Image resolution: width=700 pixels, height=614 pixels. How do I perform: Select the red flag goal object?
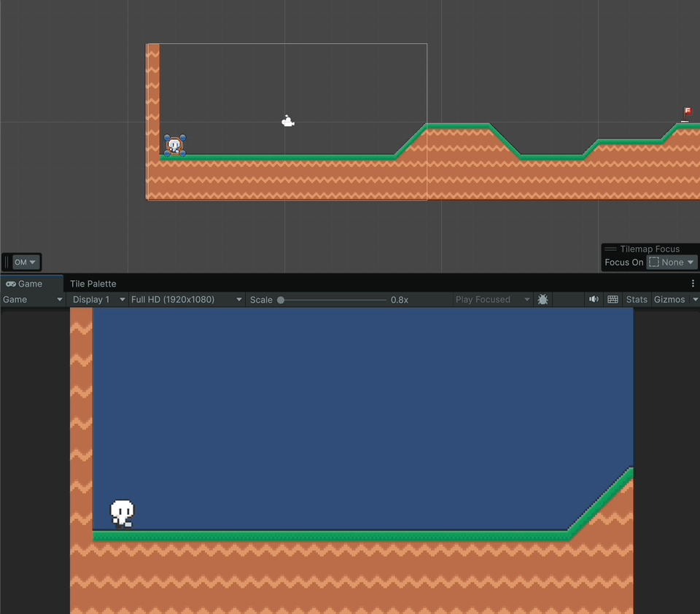tap(687, 114)
